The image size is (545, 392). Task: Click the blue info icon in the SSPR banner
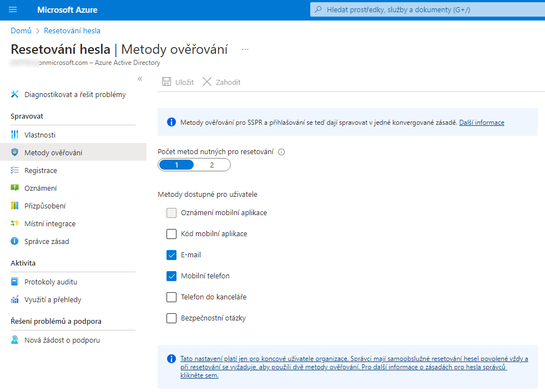[171, 122]
